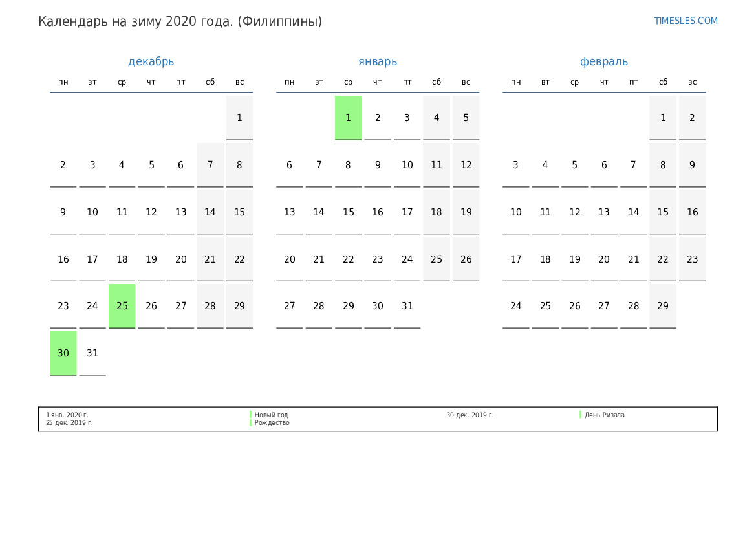Screen dimensions: 756x535
Task: Click the '30 дек. 2019 г.' legend date
Action: coord(470,415)
